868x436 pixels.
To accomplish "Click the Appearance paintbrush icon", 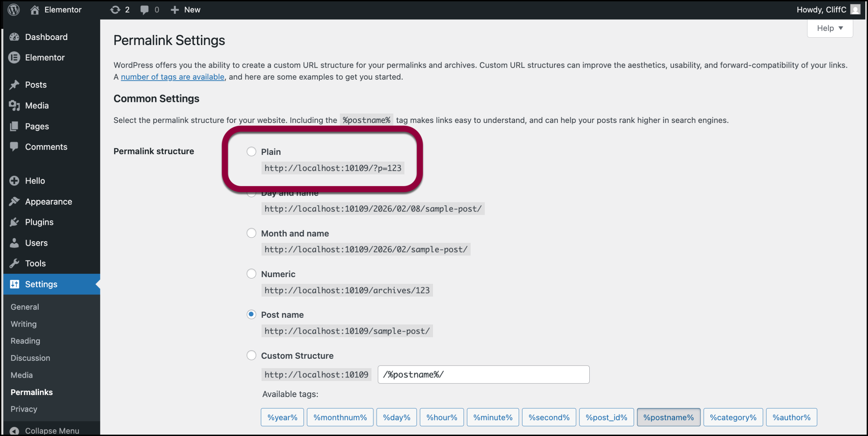I will pyautogui.click(x=14, y=202).
